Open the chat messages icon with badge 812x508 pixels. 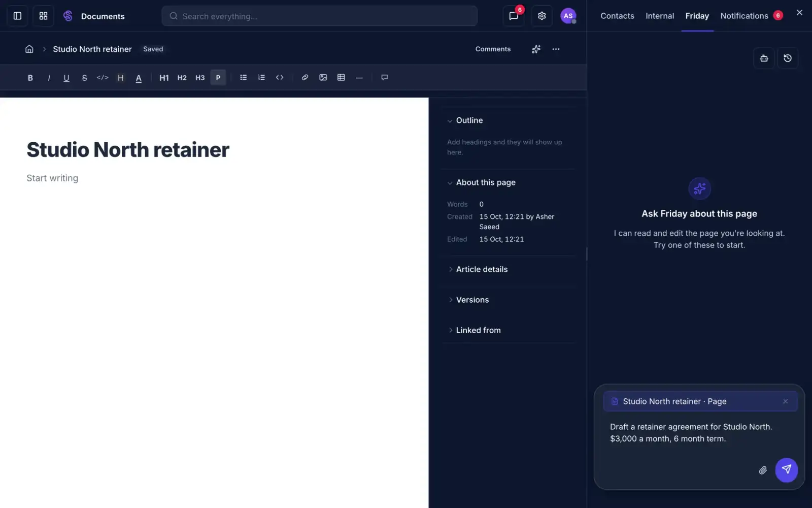pos(514,16)
